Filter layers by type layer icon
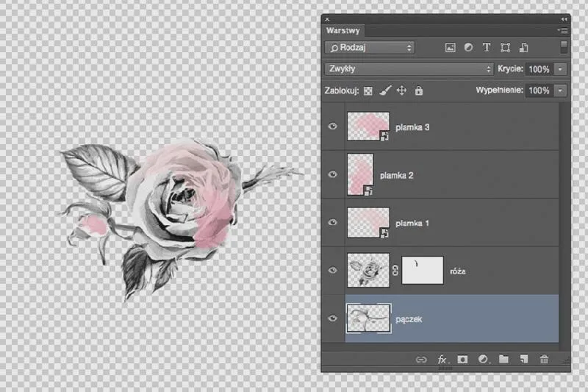 coord(487,47)
